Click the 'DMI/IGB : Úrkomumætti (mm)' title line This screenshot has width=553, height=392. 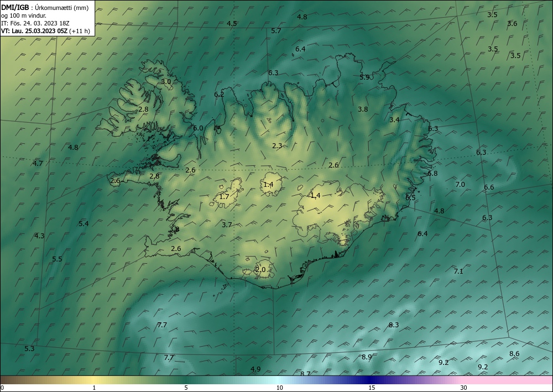[45, 8]
